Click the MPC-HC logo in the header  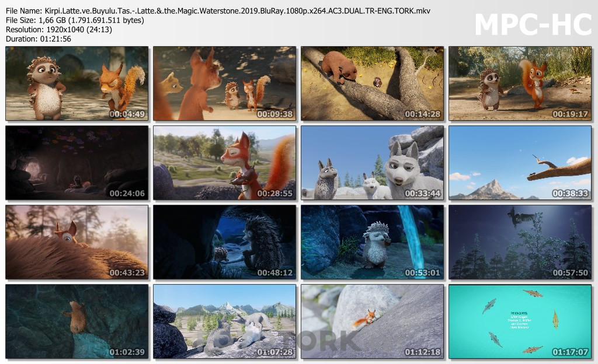click(x=531, y=24)
